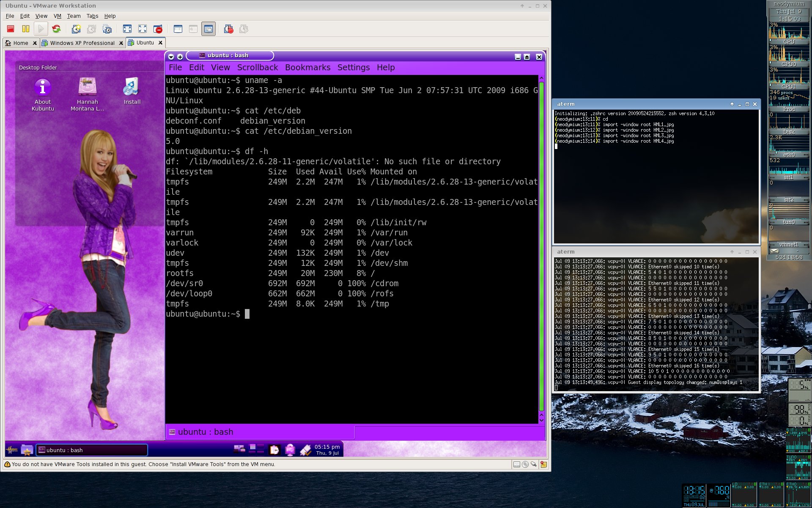Open the VM menu
Image resolution: width=812 pixels, height=508 pixels.
(x=58, y=16)
